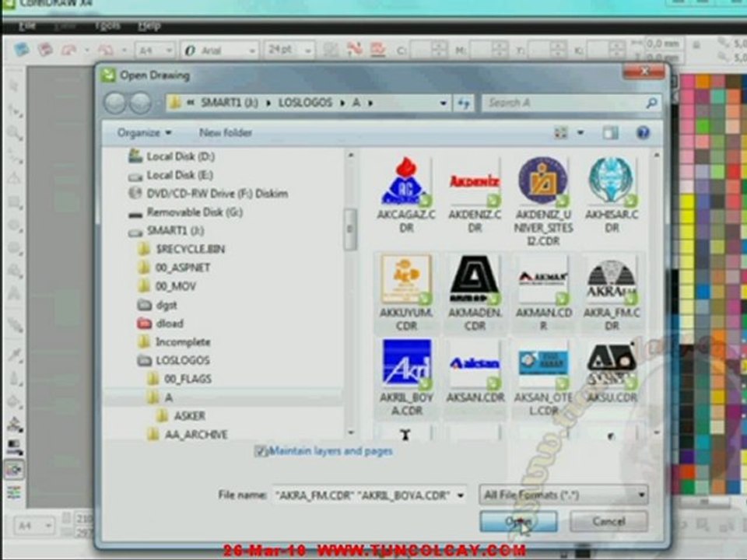
Task: Toggle the preview pane icon
Action: pyautogui.click(x=610, y=133)
